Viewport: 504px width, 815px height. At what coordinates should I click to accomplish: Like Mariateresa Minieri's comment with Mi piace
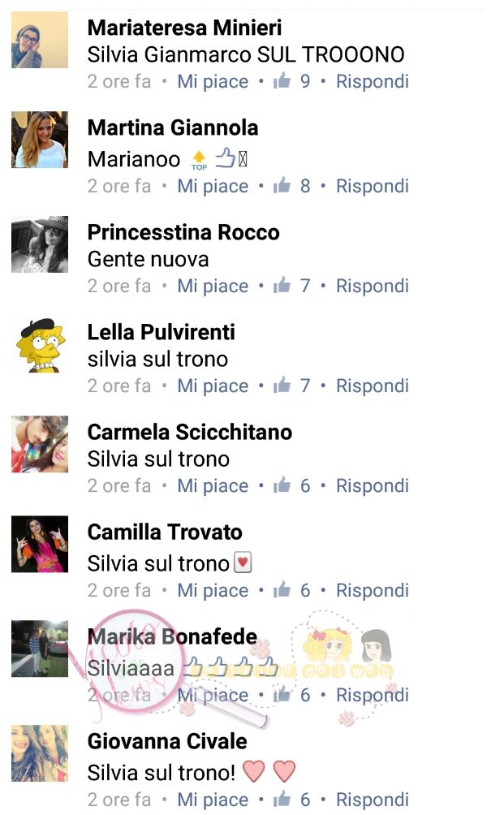pyautogui.click(x=213, y=82)
